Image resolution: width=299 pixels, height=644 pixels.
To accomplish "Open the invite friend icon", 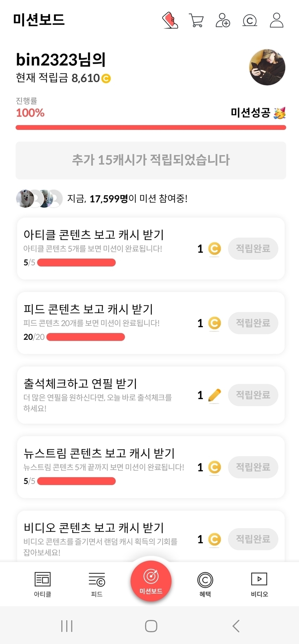I will (223, 20).
